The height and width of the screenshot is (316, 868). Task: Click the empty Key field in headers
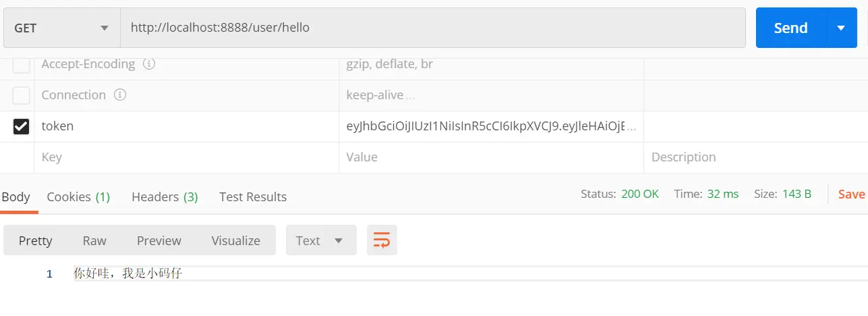point(185,157)
